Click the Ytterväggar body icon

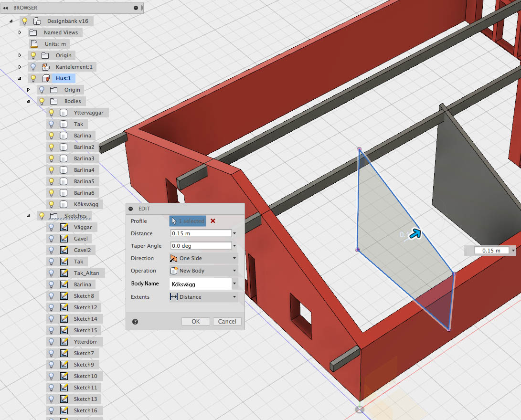coord(64,113)
